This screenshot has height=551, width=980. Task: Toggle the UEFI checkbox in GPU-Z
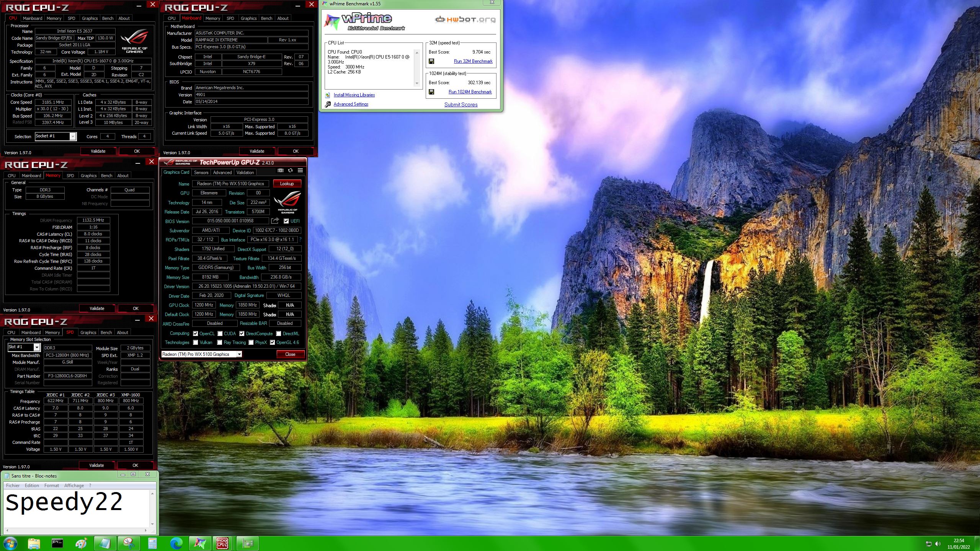pyautogui.click(x=286, y=221)
